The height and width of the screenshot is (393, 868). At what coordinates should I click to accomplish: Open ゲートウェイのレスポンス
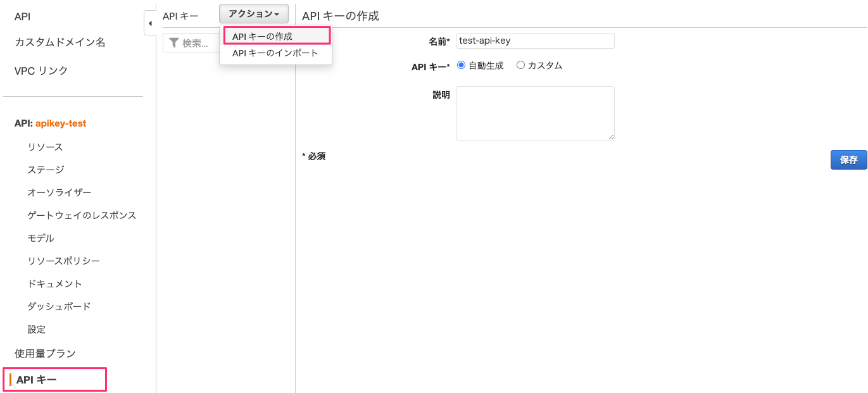pyautogui.click(x=82, y=215)
